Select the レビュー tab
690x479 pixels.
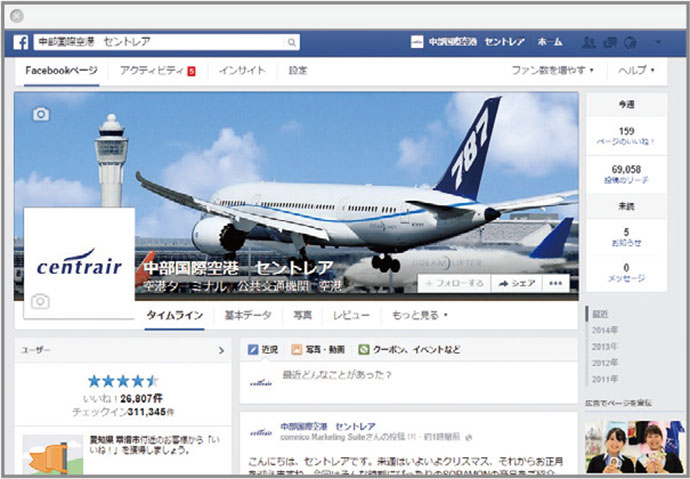coord(351,315)
